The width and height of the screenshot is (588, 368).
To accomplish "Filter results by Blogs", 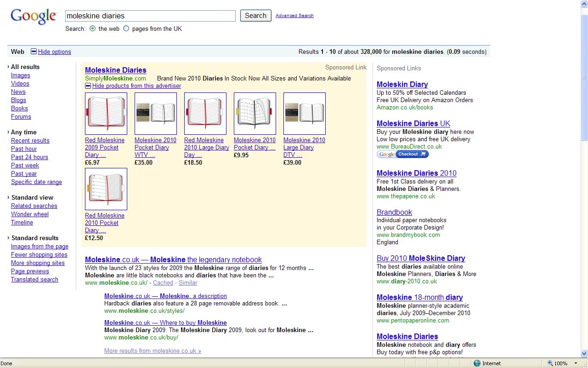I will pos(18,100).
